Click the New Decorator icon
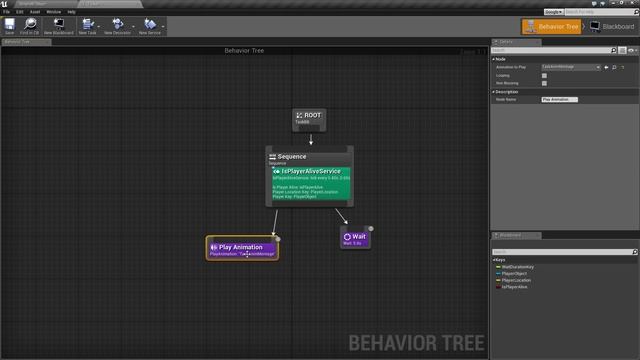Screen dimensions: 640x360 [118, 24]
